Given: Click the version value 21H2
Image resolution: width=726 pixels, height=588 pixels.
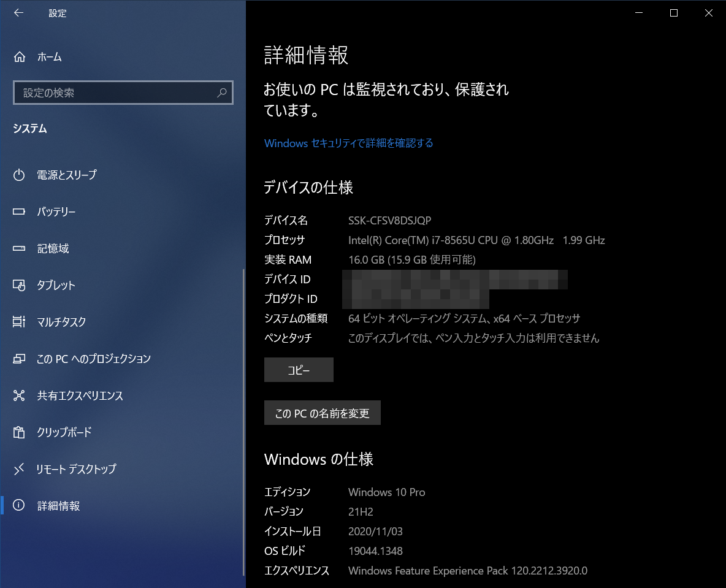Looking at the screenshot, I should (361, 511).
